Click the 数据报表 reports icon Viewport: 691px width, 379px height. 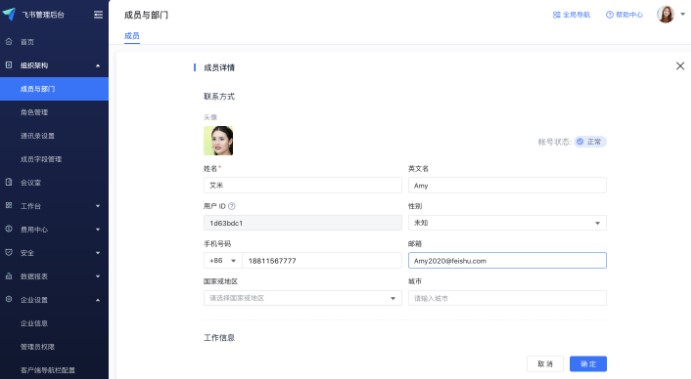click(x=9, y=276)
